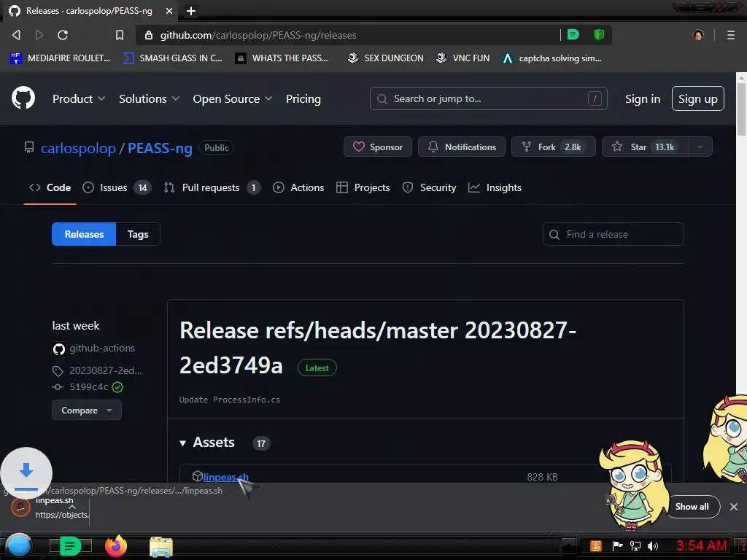Expand the Open Source navigation menu
Viewport: 747px width, 560px height.
pyautogui.click(x=233, y=98)
